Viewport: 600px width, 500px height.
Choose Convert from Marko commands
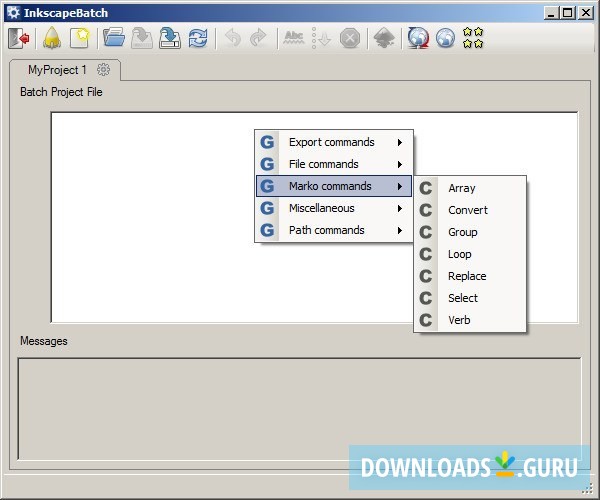[470, 210]
